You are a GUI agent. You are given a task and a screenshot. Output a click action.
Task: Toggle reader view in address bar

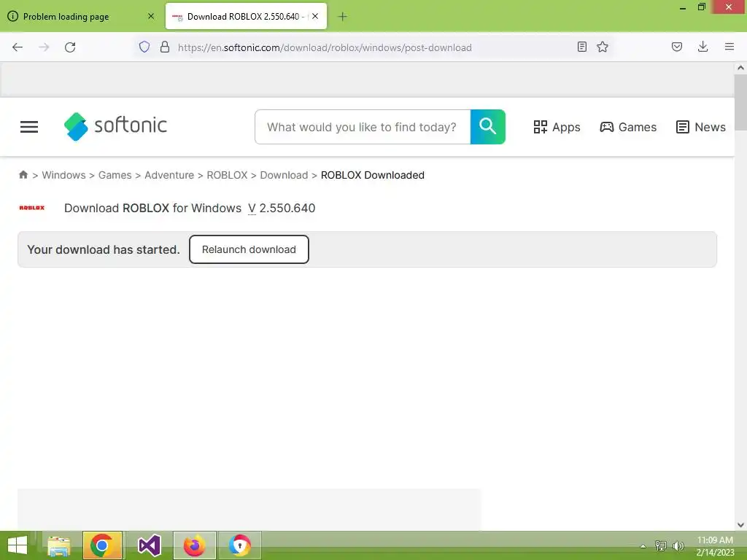(x=581, y=47)
